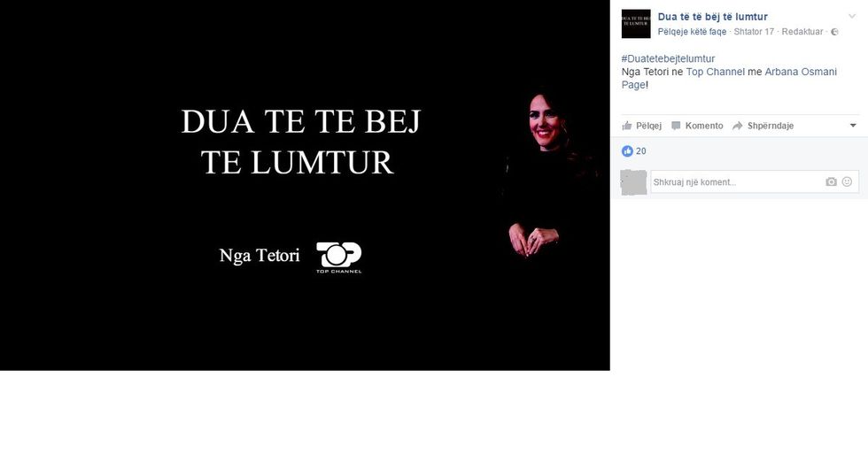Open the Shtator 17 timestamp

pos(754,32)
